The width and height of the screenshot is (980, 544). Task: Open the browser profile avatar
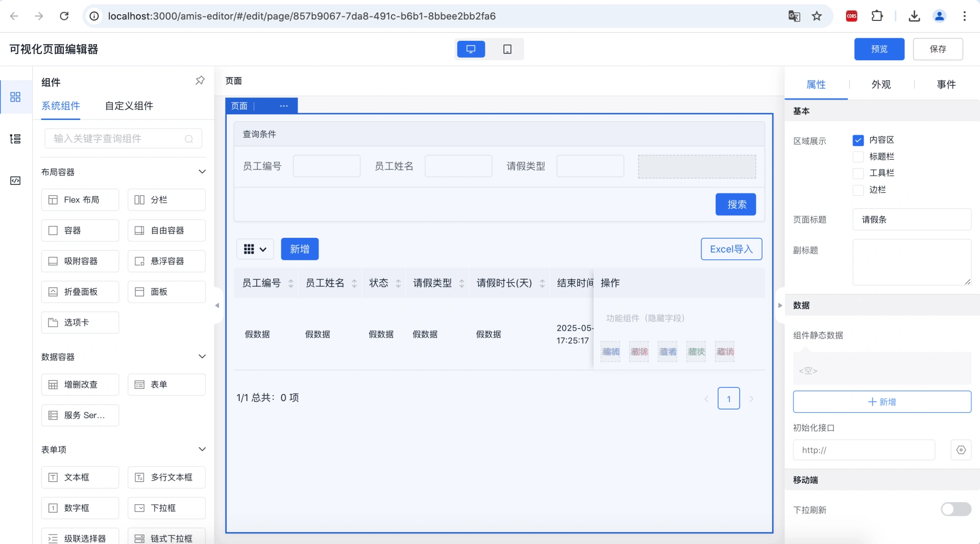click(939, 16)
